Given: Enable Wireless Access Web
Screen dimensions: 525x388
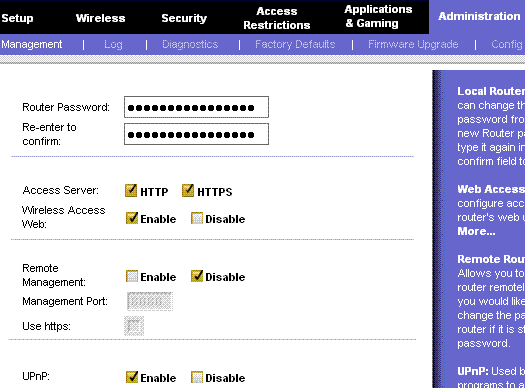Looking at the screenshot, I should tap(132, 218).
